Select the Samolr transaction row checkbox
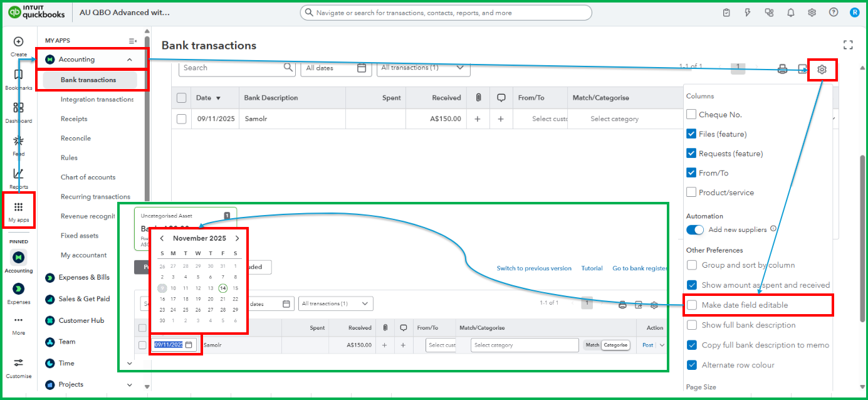This screenshot has height=400, width=868. tap(182, 118)
